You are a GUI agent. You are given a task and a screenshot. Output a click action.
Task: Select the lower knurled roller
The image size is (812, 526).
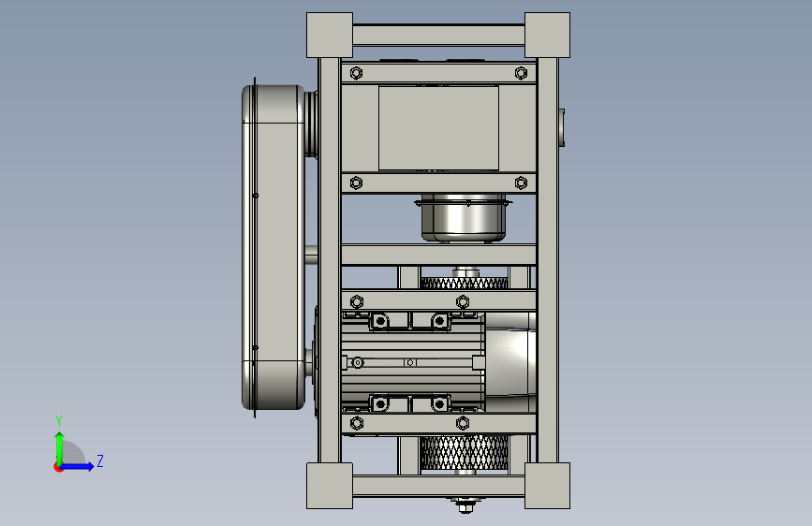coord(465,452)
